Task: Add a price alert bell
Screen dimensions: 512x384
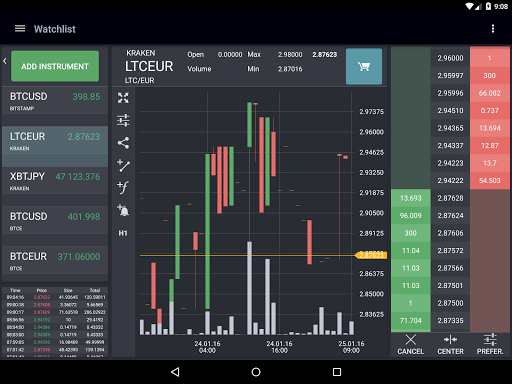Action: click(123, 210)
